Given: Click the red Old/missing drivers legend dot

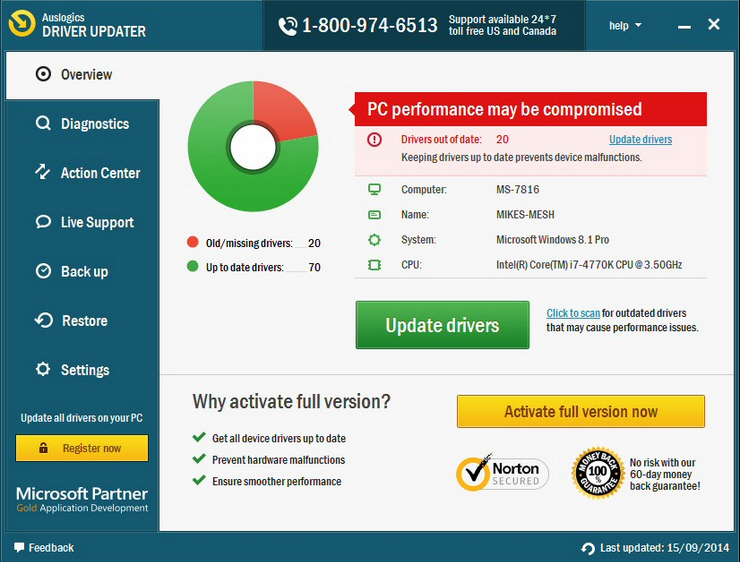Looking at the screenshot, I should [193, 242].
